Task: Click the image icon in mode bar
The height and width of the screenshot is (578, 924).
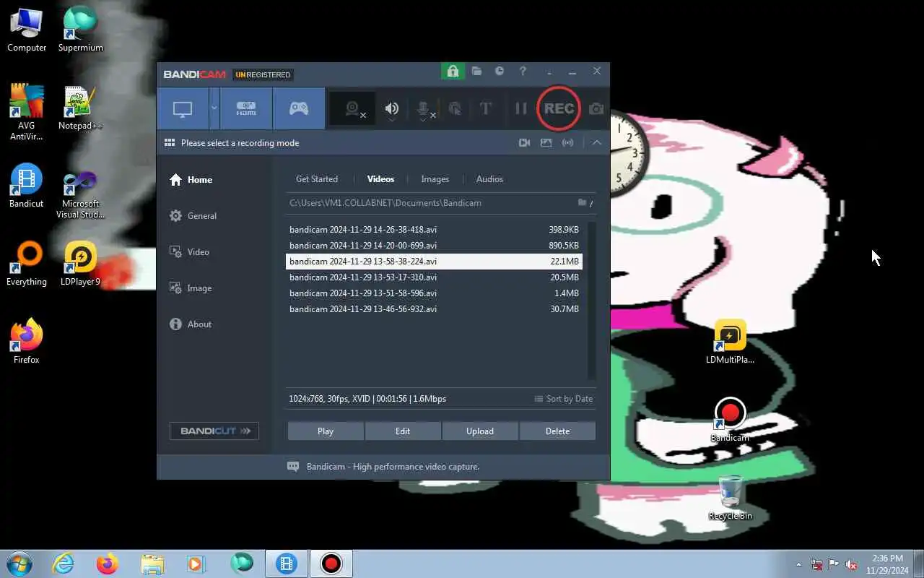Action: (546, 143)
